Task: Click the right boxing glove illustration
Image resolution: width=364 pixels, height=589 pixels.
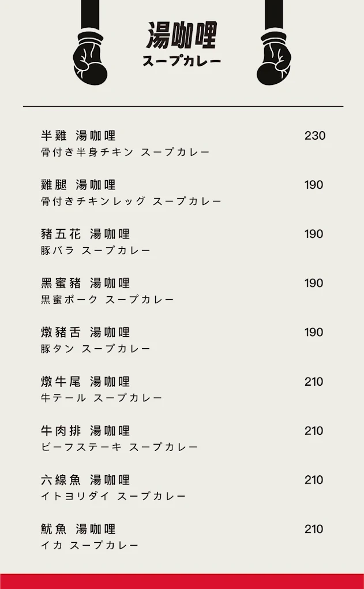Action: (274, 43)
